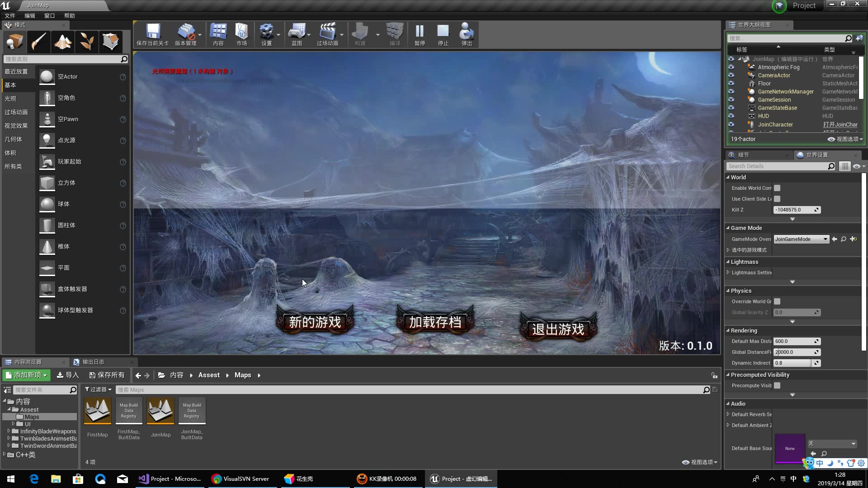Collapse the Rendering section in World Settings

[x=728, y=330]
